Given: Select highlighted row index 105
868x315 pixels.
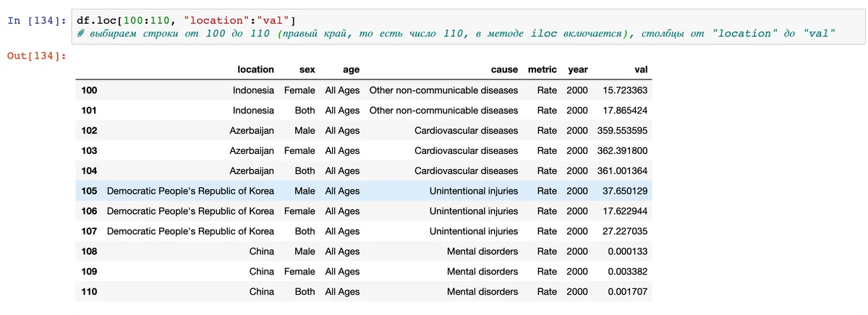Looking at the screenshot, I should pyautogui.click(x=90, y=191).
